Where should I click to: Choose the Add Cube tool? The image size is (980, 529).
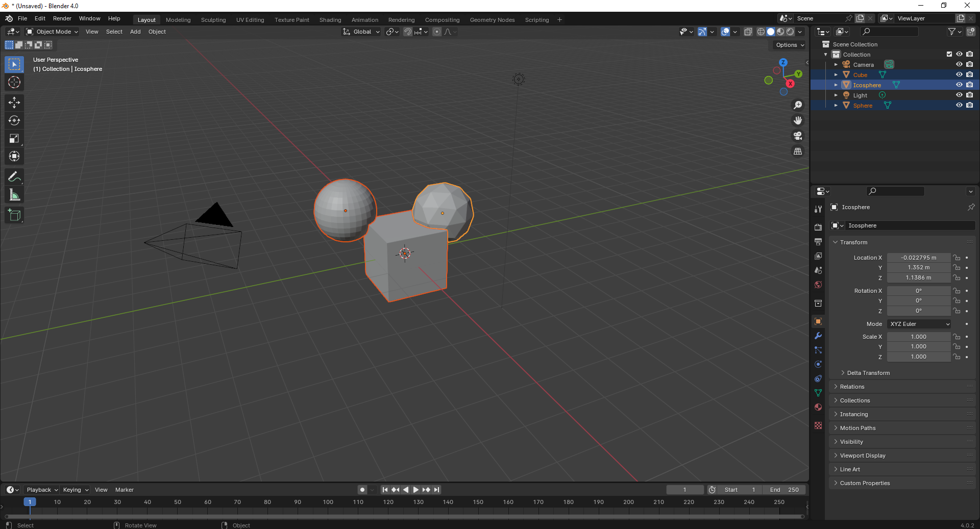point(14,215)
